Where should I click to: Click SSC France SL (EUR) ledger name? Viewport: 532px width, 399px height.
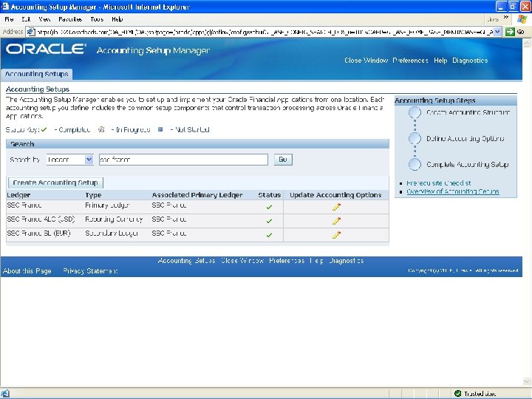pos(38,233)
